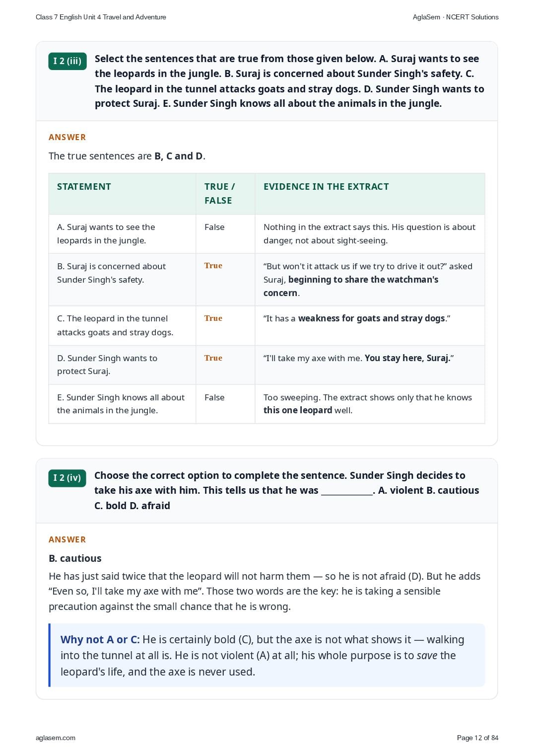
Task: Open the aglasem.com footer link
Action: pos(56,738)
